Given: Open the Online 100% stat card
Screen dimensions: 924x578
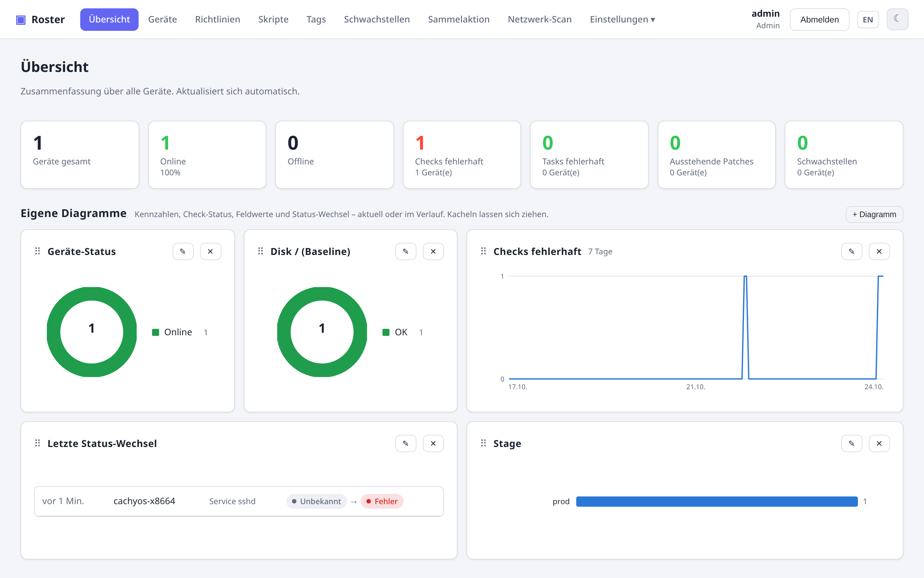Looking at the screenshot, I should (207, 155).
